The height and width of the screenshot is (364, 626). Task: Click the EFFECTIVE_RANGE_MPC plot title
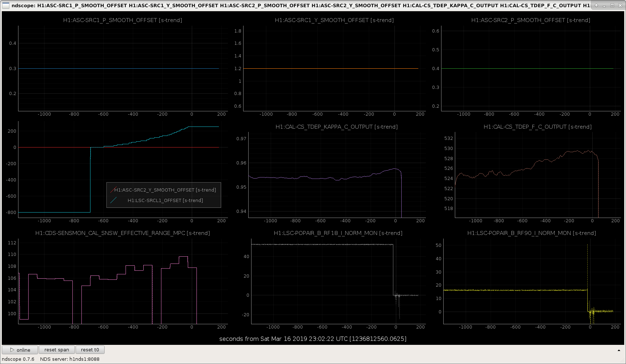point(123,233)
